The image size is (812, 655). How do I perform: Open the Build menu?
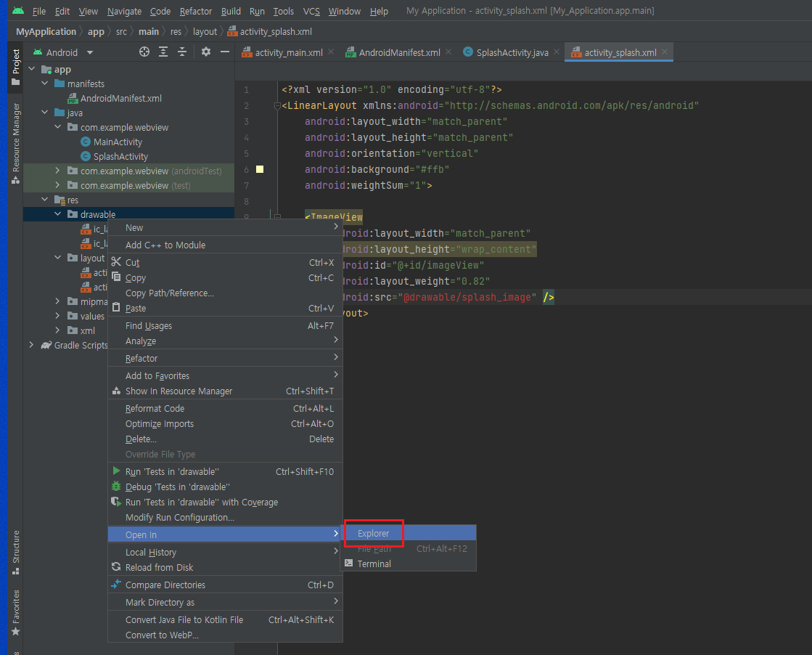231,11
